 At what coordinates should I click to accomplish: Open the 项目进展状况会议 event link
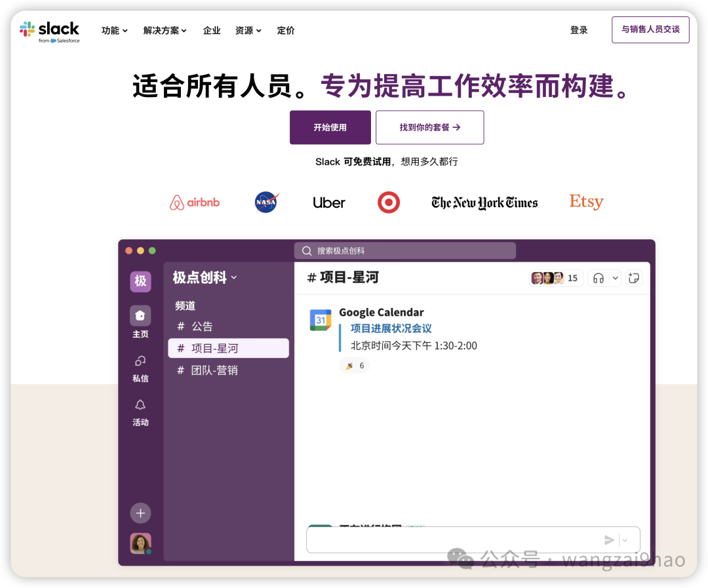click(391, 328)
